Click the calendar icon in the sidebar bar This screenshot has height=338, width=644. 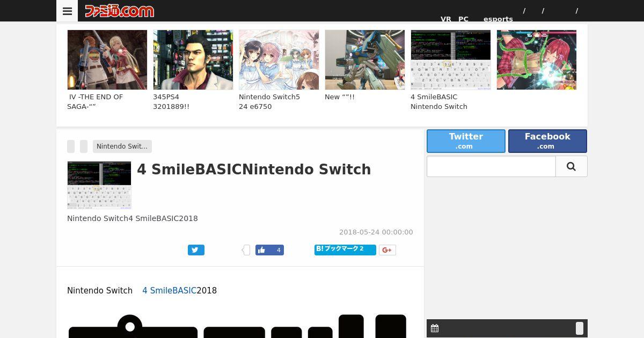pos(435,328)
